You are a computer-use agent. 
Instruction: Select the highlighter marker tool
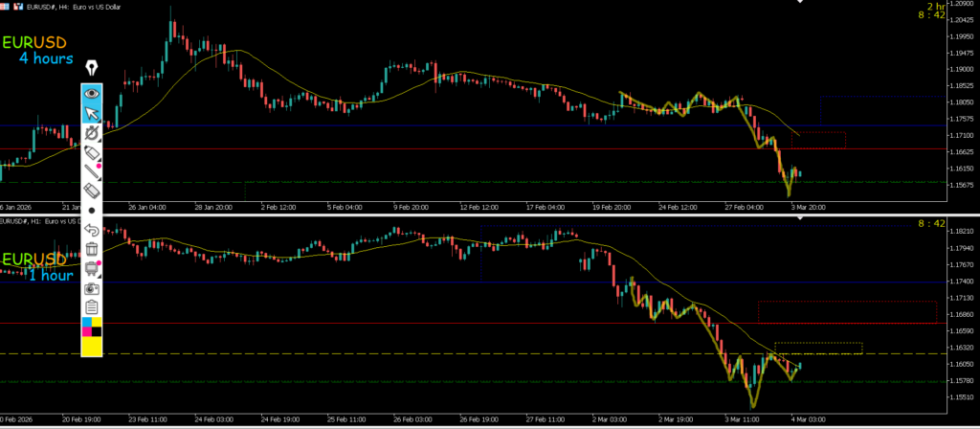coord(92,153)
